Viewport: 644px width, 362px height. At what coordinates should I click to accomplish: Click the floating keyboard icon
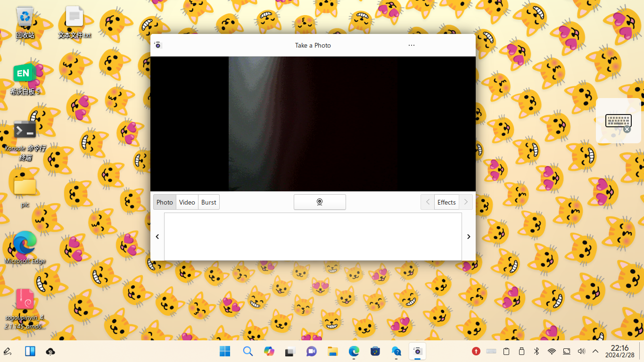point(618,121)
